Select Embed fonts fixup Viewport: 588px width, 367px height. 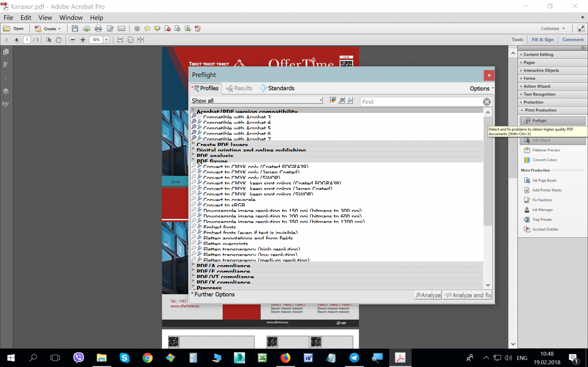click(220, 227)
